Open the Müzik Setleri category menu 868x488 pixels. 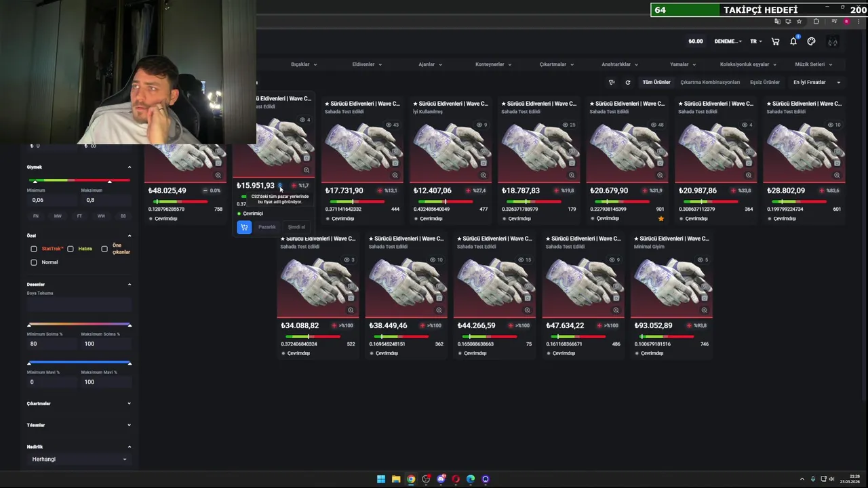(813, 64)
